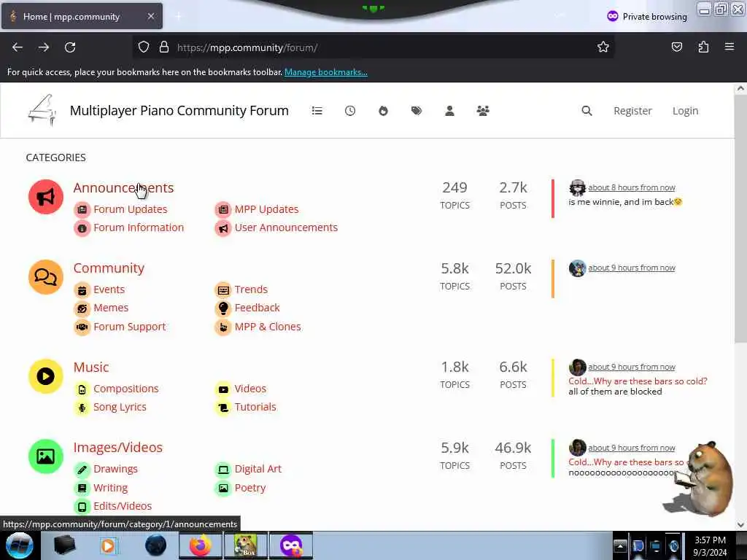Image resolution: width=747 pixels, height=560 pixels.
Task: Open the Trends subcategory
Action: point(251,289)
